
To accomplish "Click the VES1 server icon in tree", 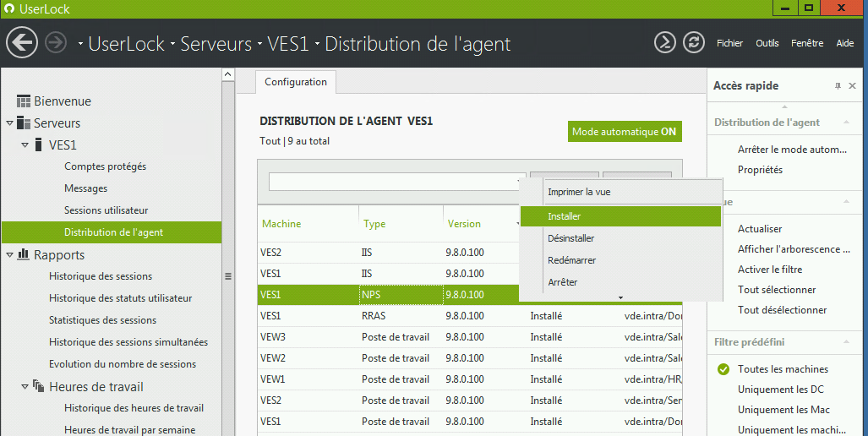I will click(x=38, y=145).
